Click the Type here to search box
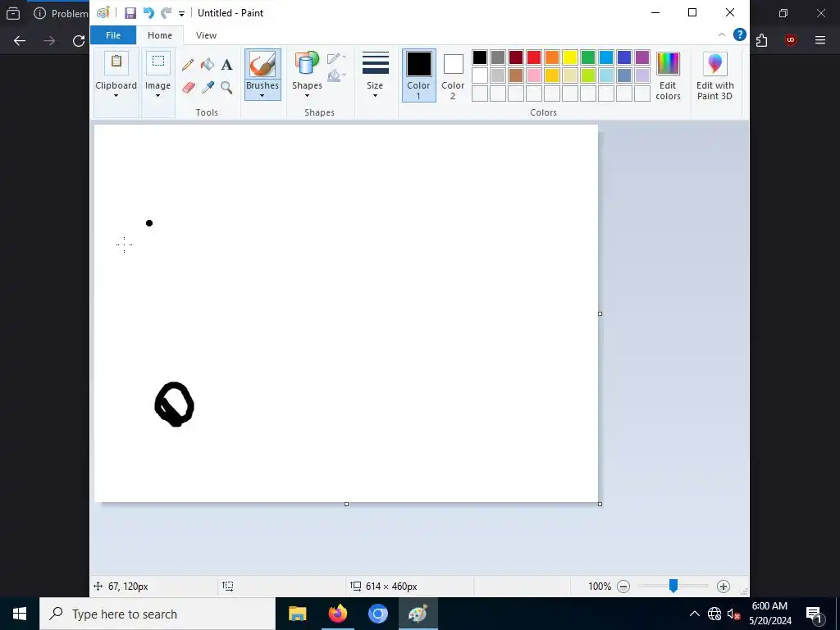The height and width of the screenshot is (630, 840). point(157,614)
